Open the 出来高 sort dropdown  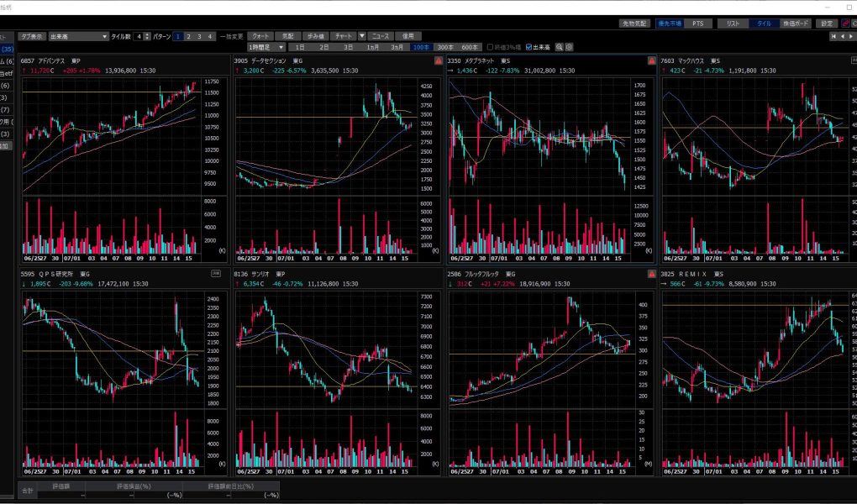[78, 37]
